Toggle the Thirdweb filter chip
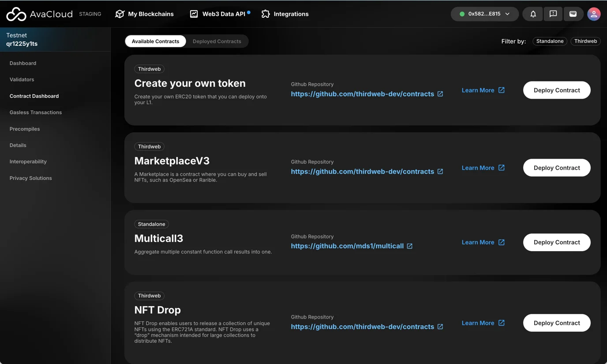The image size is (607, 364). 585,41
